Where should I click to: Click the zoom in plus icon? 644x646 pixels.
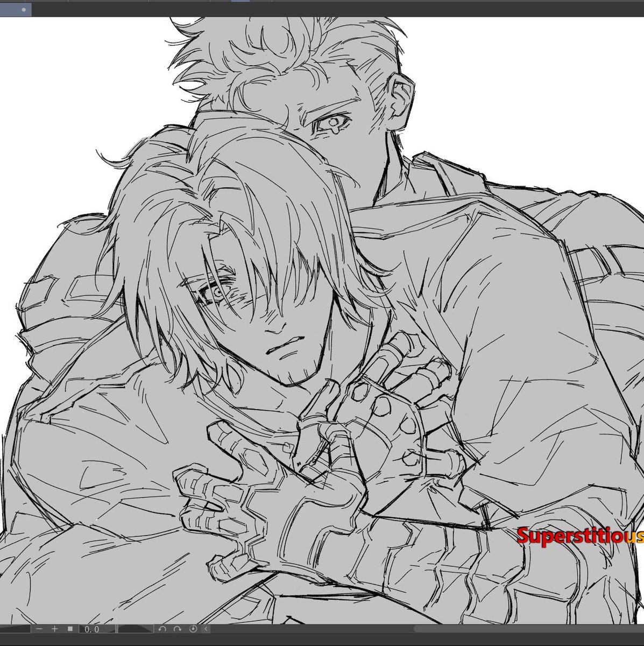coord(54,629)
